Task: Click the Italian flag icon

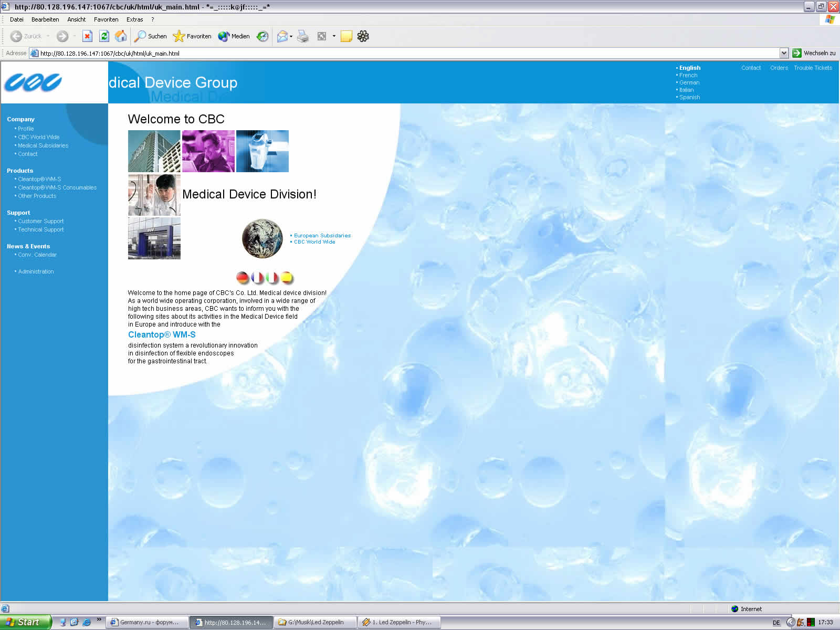Action: click(x=272, y=278)
